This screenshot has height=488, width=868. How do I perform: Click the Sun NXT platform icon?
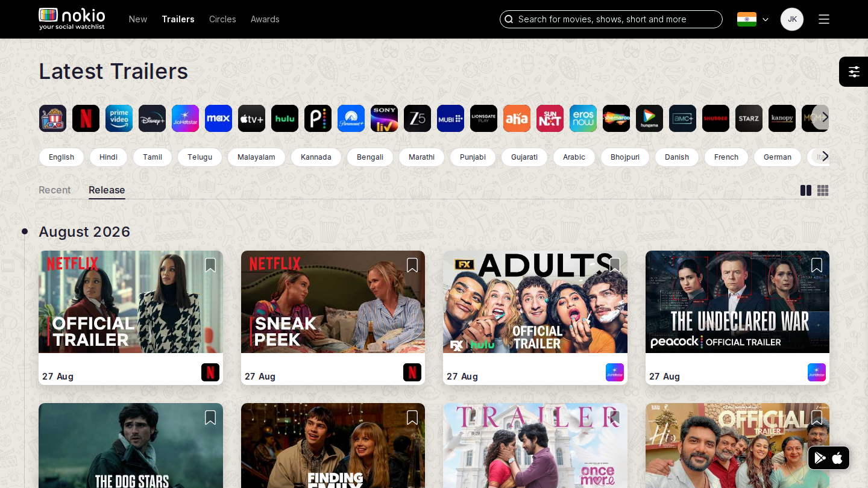(x=550, y=118)
